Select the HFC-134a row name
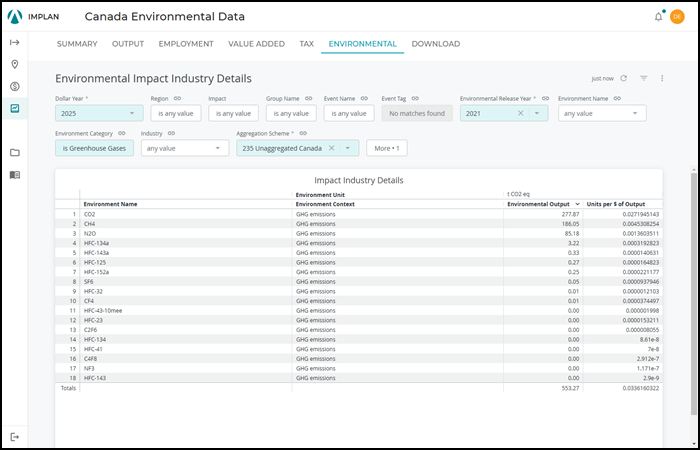Viewport: 700px width, 450px height. (x=96, y=243)
